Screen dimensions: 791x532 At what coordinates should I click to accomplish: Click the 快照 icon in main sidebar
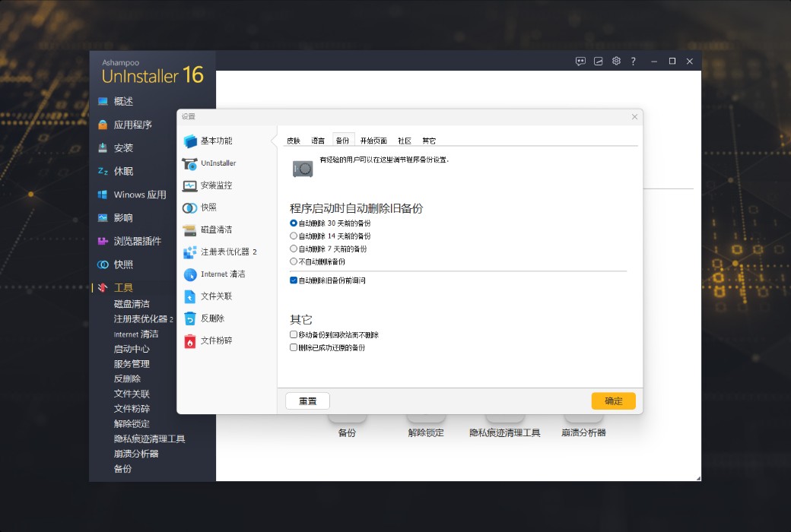(103, 264)
